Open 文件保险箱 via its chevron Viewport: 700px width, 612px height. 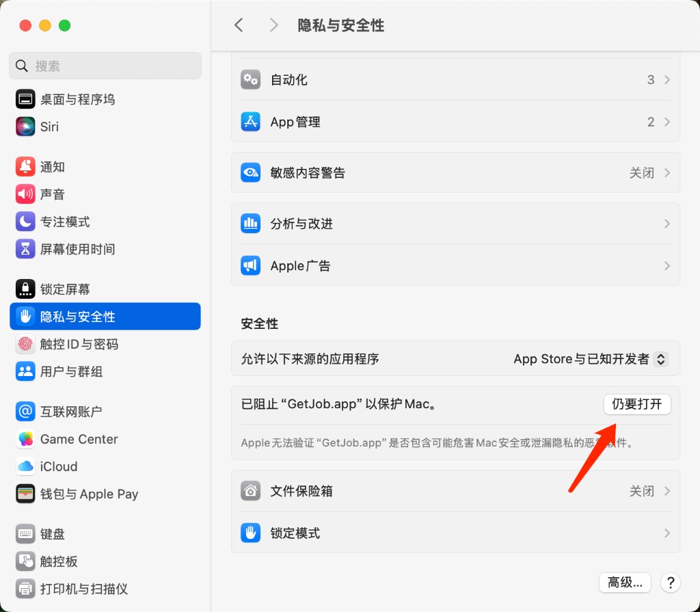(x=667, y=491)
